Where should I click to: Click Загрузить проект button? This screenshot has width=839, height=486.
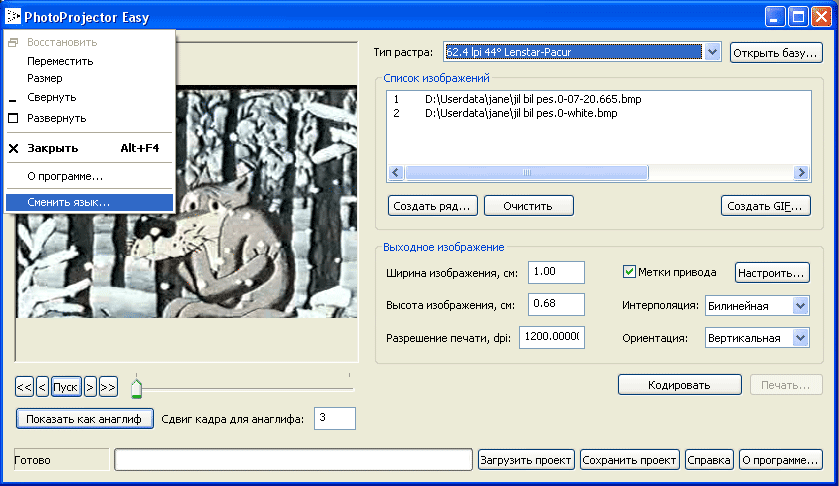[526, 460]
